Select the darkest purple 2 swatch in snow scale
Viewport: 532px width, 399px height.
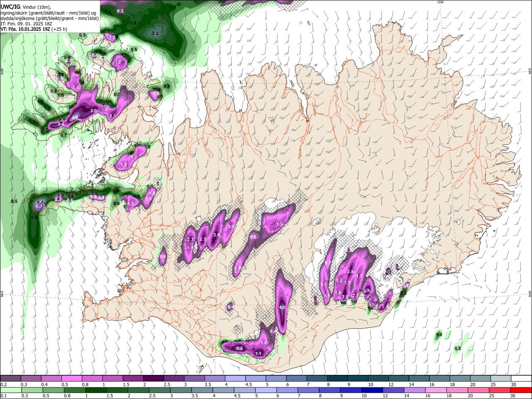coord(153,379)
